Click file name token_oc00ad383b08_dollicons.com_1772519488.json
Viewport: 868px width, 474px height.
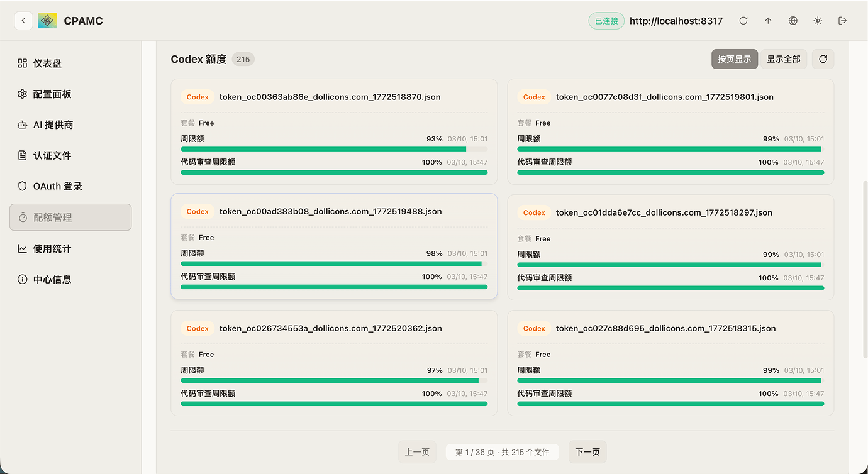pos(331,211)
